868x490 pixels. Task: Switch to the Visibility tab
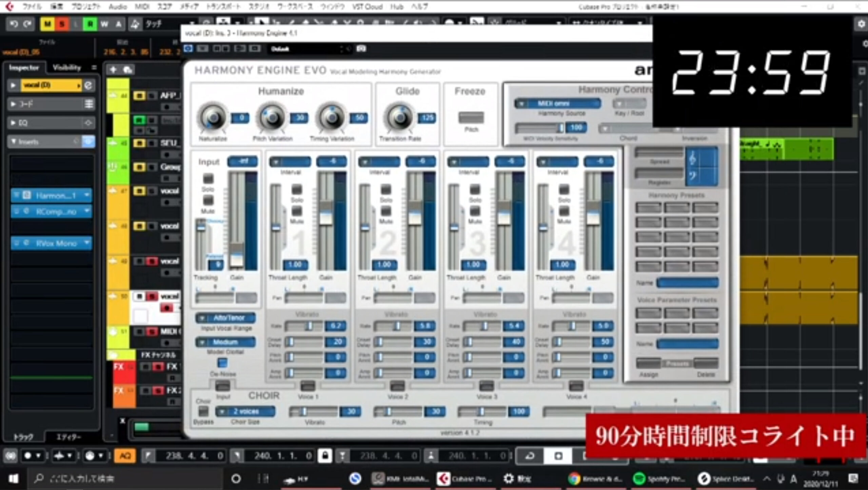pyautogui.click(x=67, y=67)
